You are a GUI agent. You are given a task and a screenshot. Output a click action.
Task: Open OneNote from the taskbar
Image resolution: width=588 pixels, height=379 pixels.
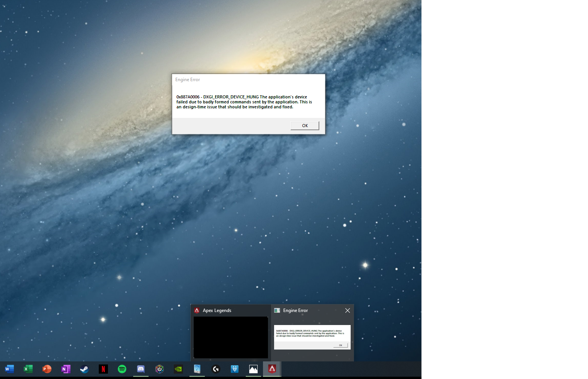pyautogui.click(x=65, y=369)
